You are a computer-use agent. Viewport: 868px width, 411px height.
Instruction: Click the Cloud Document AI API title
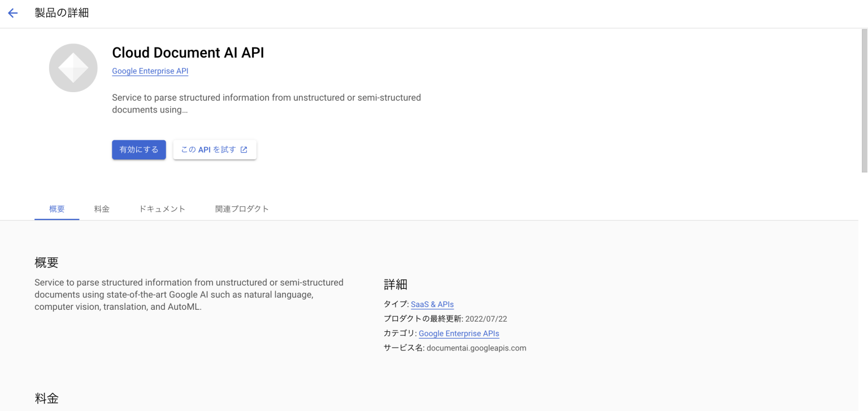coord(188,53)
